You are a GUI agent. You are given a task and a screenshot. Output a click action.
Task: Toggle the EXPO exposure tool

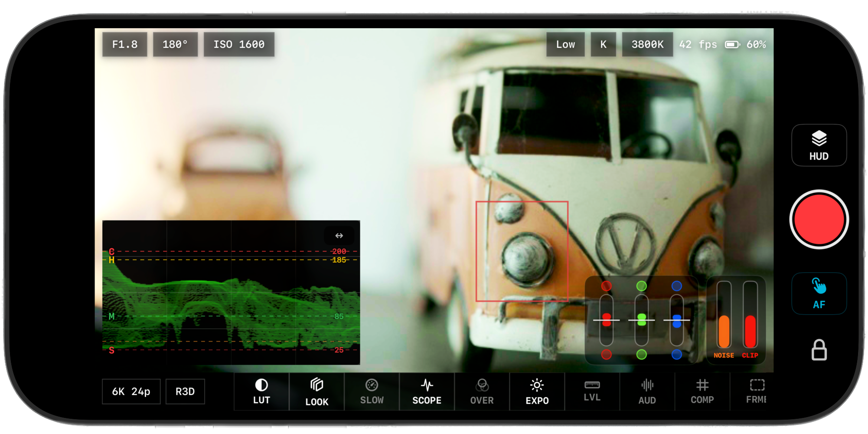[537, 391]
